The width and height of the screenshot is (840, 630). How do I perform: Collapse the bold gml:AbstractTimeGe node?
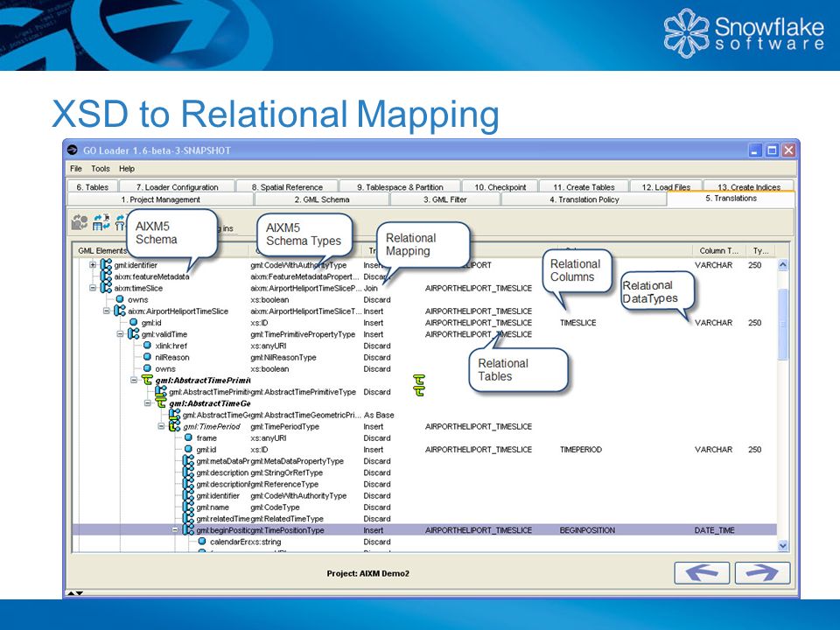[147, 403]
